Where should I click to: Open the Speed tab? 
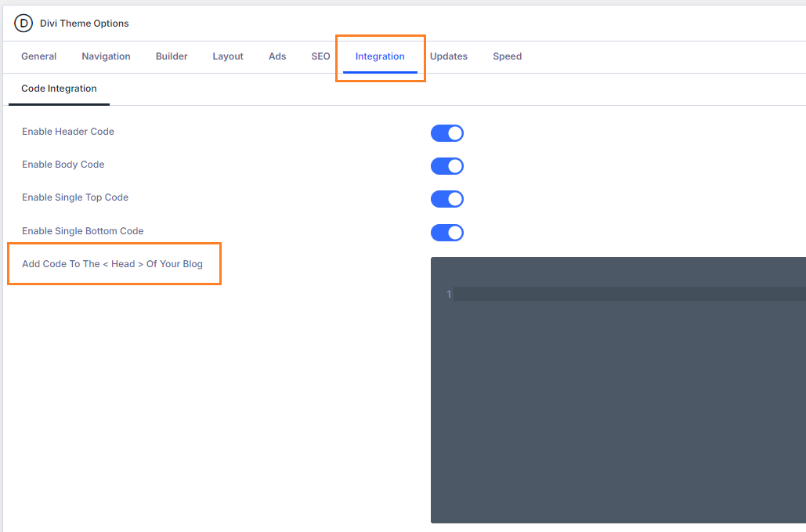click(508, 56)
